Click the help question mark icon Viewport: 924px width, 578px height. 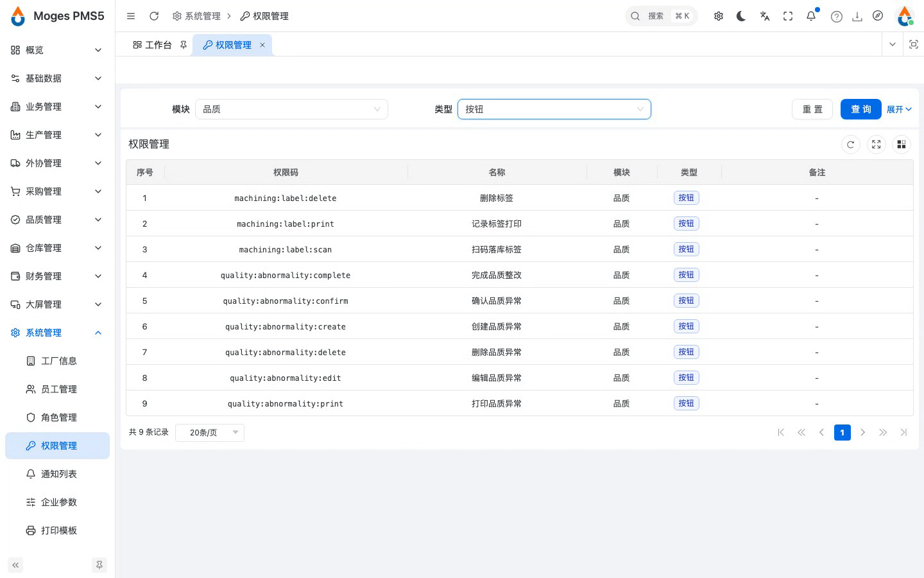tap(836, 17)
